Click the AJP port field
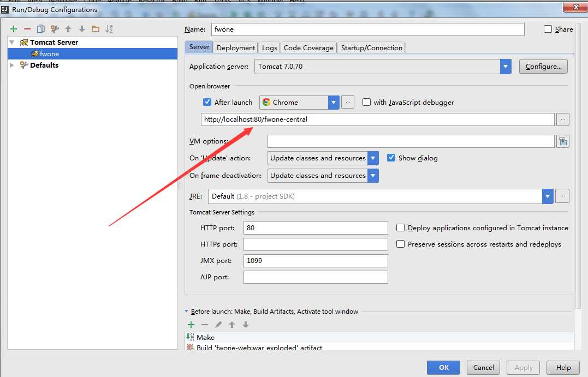 pyautogui.click(x=316, y=277)
